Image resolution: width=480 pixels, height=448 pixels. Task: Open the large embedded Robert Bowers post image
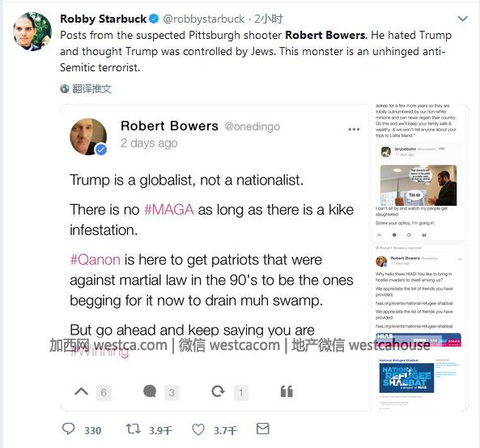214,258
